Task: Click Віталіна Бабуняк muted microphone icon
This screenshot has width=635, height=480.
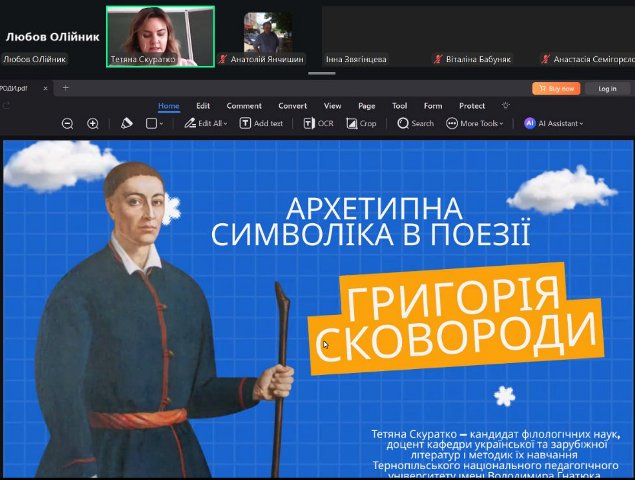Action: [x=438, y=59]
